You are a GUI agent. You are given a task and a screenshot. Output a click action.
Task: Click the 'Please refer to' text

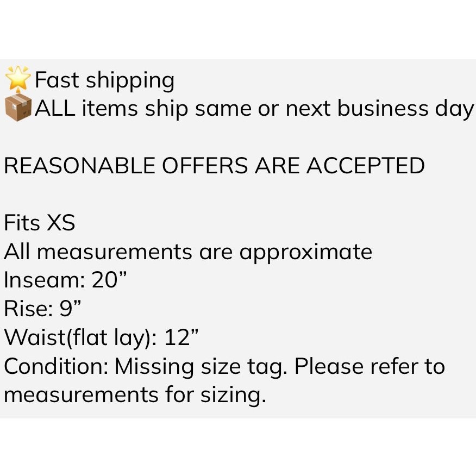pyautogui.click(x=369, y=366)
